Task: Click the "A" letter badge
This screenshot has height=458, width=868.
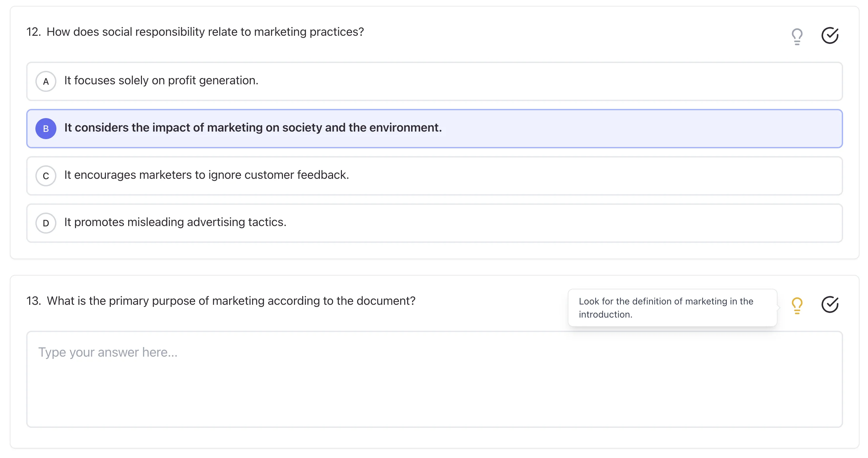Action: tap(46, 81)
